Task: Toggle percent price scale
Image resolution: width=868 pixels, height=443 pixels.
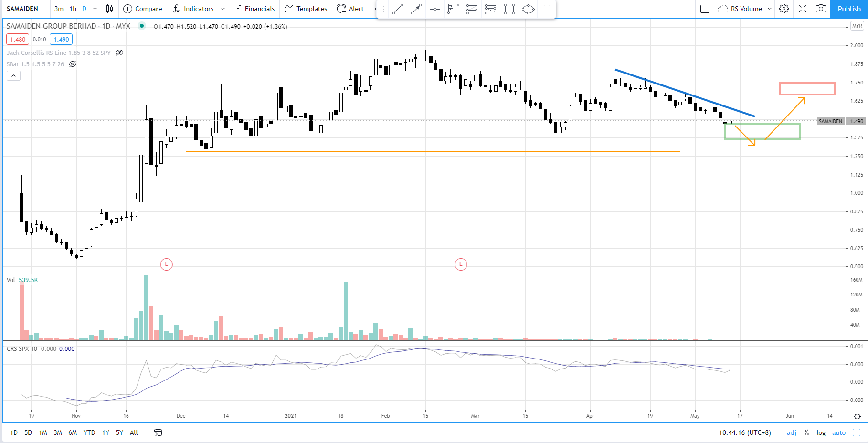Action: click(806, 432)
